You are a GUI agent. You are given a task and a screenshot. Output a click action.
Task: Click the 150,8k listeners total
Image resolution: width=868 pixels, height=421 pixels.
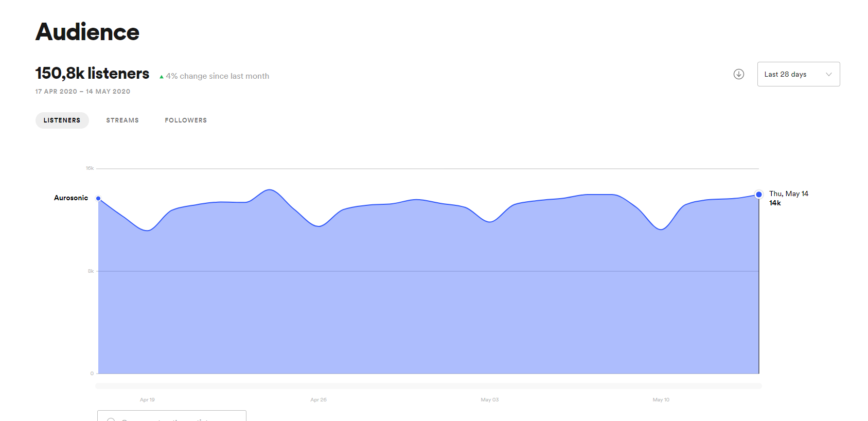(92, 74)
